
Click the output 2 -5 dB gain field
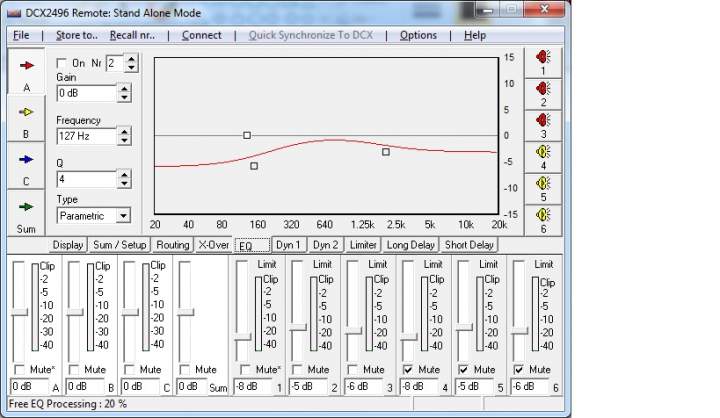[x=309, y=387]
